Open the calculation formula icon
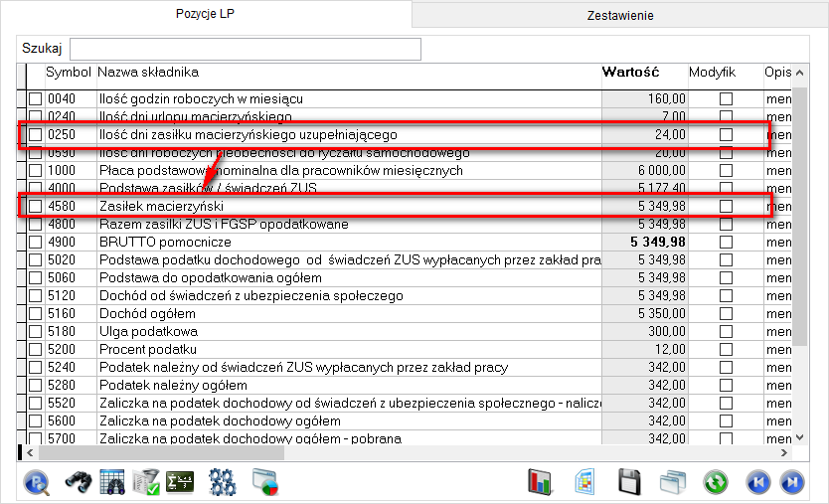This screenshot has height=504, width=829. click(x=180, y=482)
